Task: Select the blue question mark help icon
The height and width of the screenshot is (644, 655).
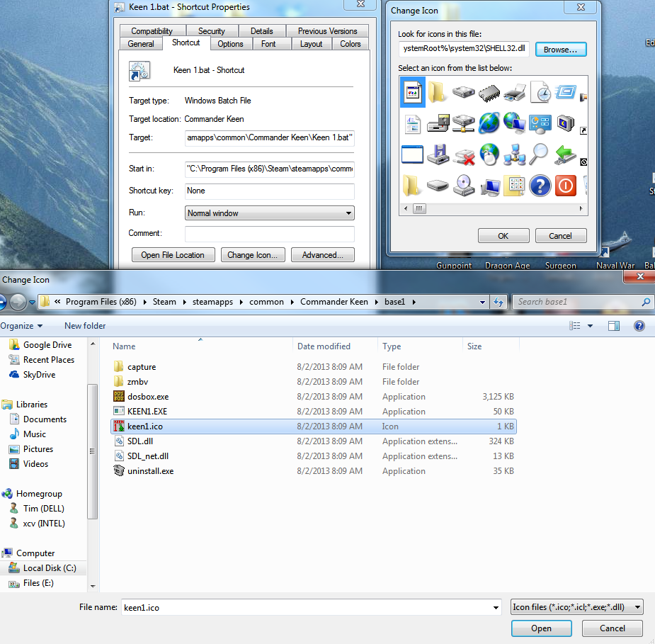Action: click(x=540, y=186)
